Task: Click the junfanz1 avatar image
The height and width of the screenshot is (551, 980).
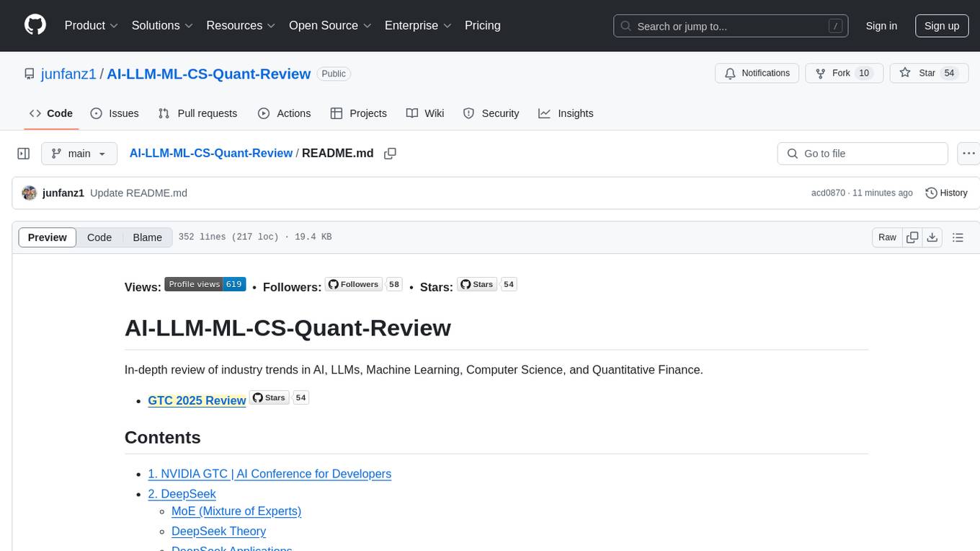Action: [x=30, y=193]
